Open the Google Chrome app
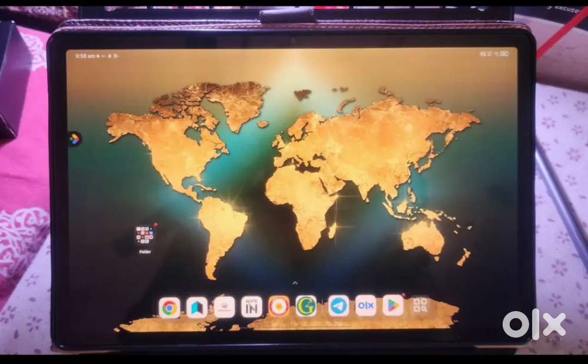588x364 pixels. pyautogui.click(x=169, y=307)
